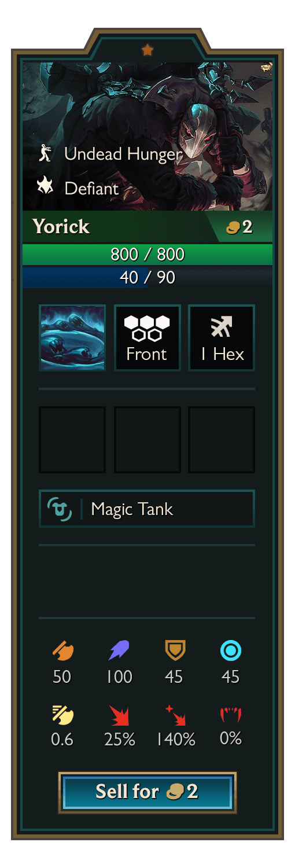Click the Undead Hunger trait icon
The height and width of the screenshot is (868, 295).
click(45, 154)
